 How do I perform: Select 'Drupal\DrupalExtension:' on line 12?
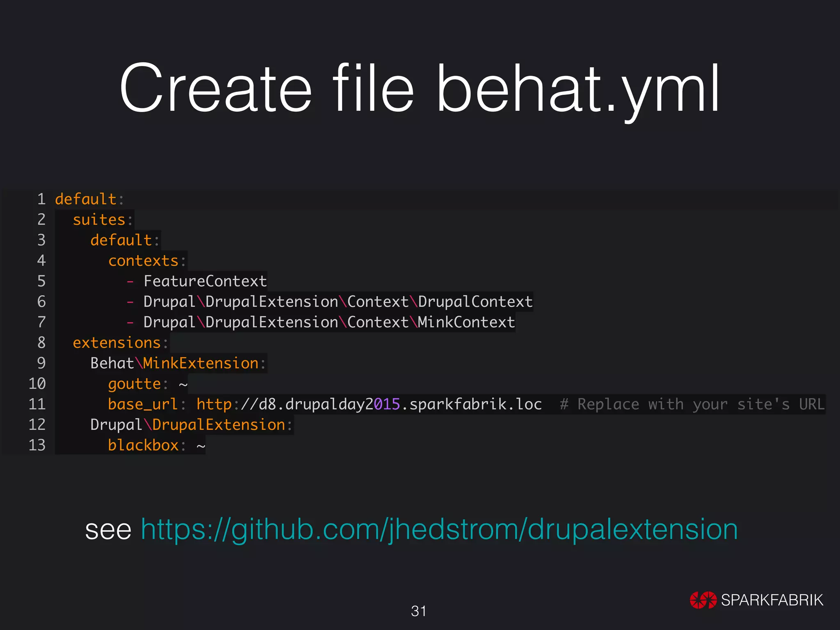click(x=191, y=425)
